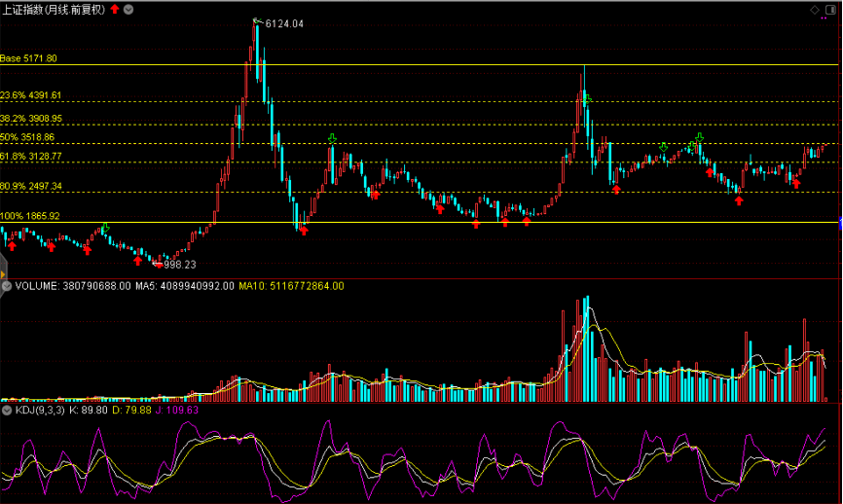Click the 23.6% 4391.61 retracement label
Image resolution: width=843 pixels, height=504 pixels.
pos(31,95)
